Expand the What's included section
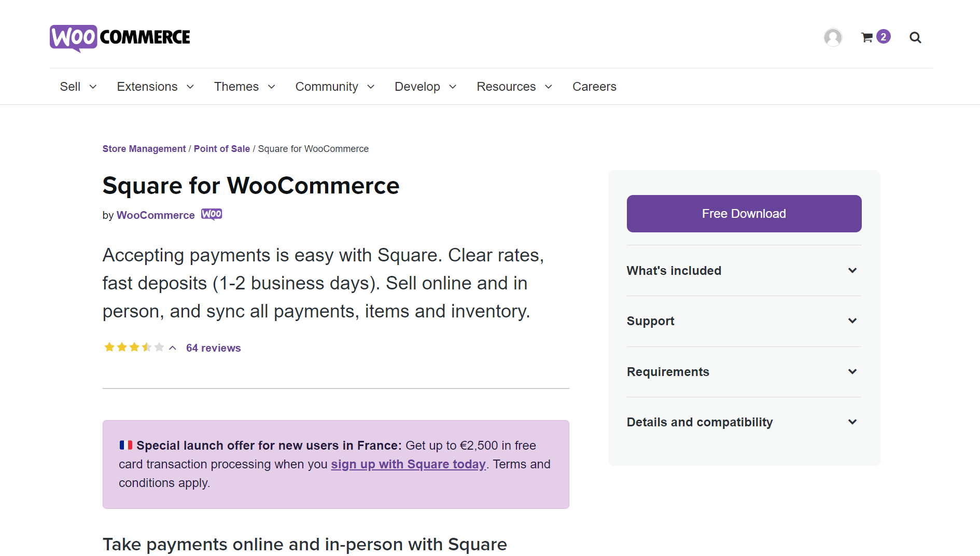Image resolution: width=980 pixels, height=556 pixels. (x=744, y=271)
